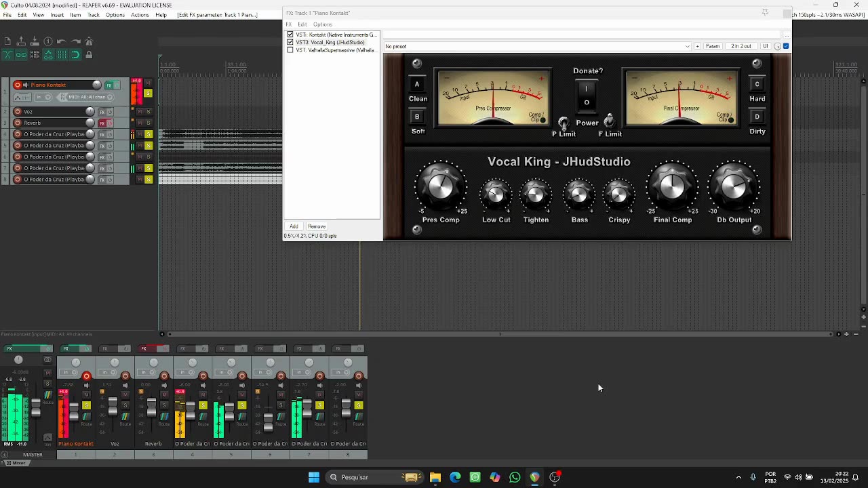The image size is (868, 488).
Task: Toggle the metronome toolbar icon
Action: click(89, 41)
